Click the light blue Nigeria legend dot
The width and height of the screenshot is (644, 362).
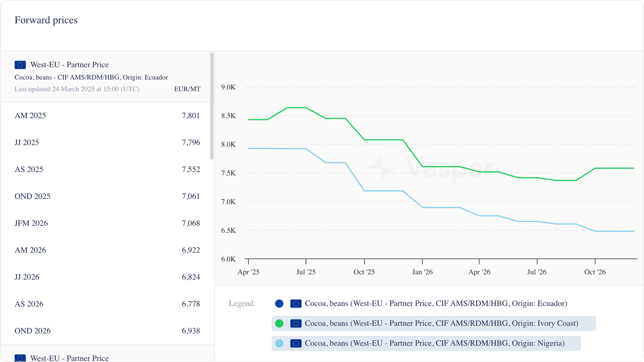(279, 343)
